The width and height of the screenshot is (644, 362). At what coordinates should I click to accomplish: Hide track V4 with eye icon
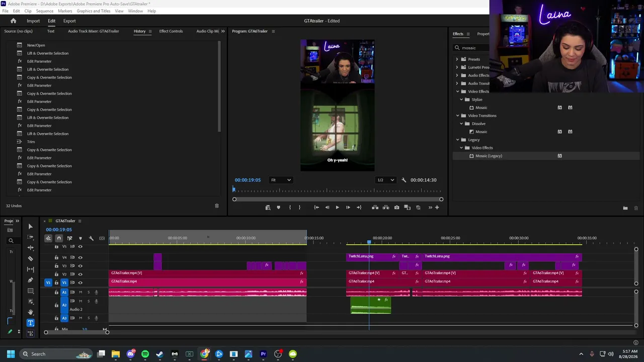pyautogui.click(x=80, y=257)
